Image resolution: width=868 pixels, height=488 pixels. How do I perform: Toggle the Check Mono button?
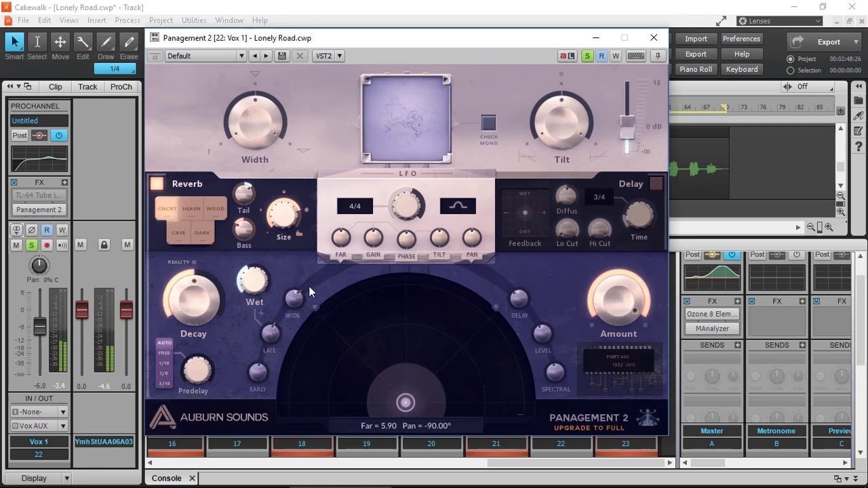[x=489, y=123]
